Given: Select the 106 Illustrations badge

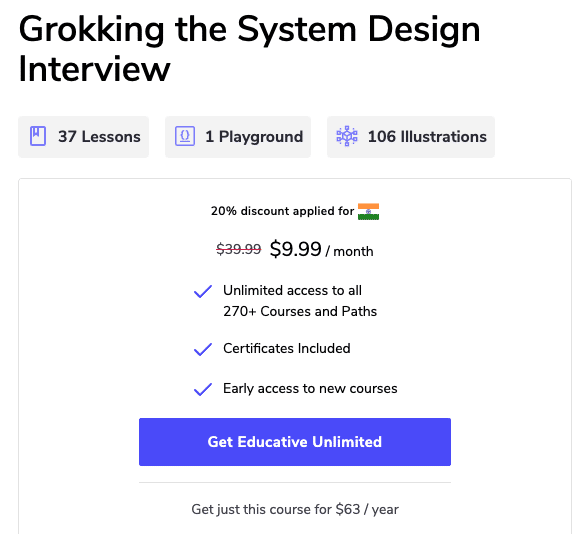Looking at the screenshot, I should coord(411,137).
